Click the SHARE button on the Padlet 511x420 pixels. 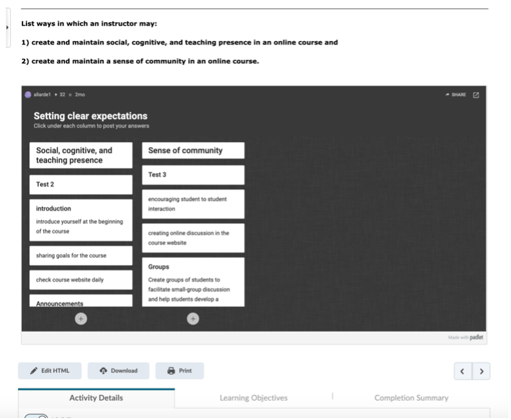(456, 95)
